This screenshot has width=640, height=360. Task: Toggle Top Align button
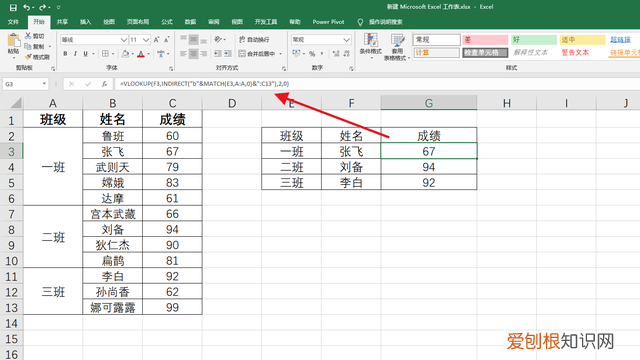(x=183, y=39)
